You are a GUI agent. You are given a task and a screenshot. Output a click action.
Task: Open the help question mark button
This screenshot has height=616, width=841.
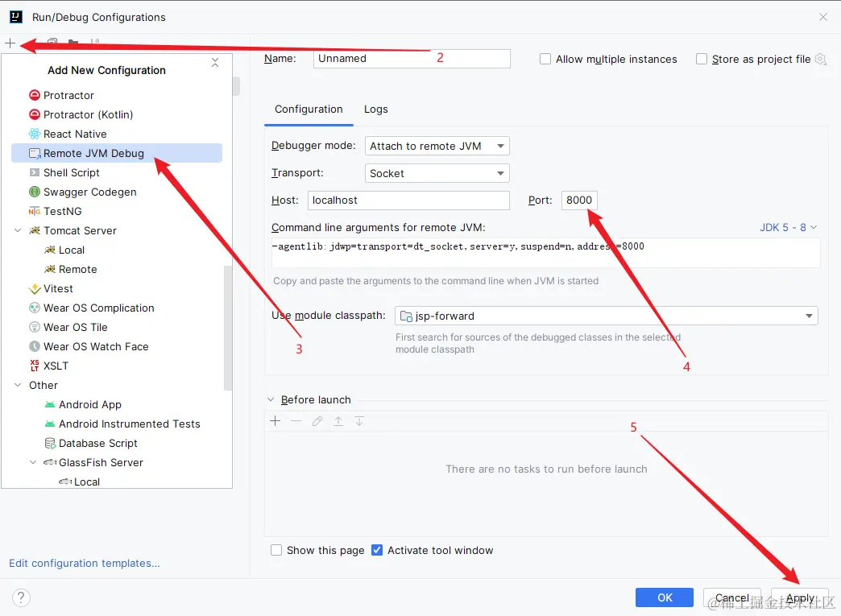21,597
